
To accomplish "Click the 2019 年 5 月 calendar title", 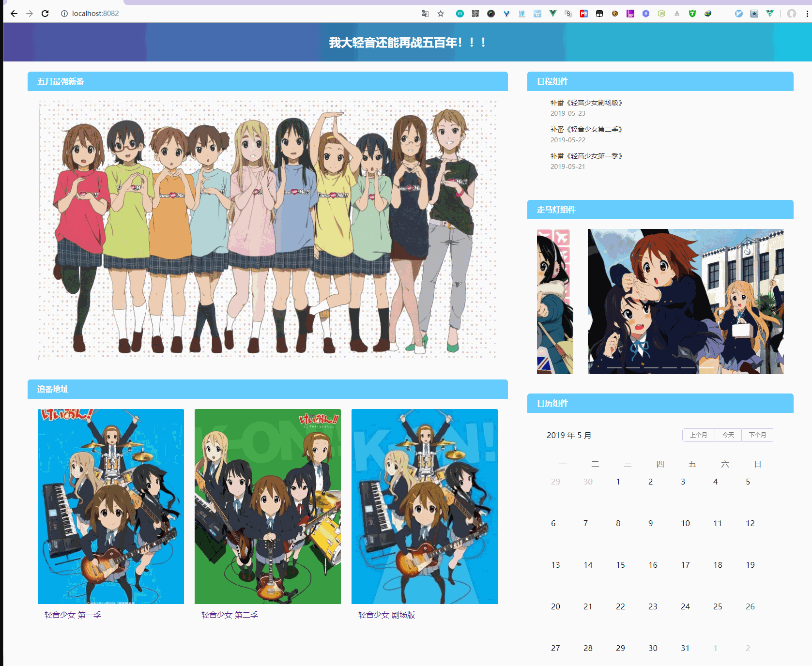I will 569,435.
